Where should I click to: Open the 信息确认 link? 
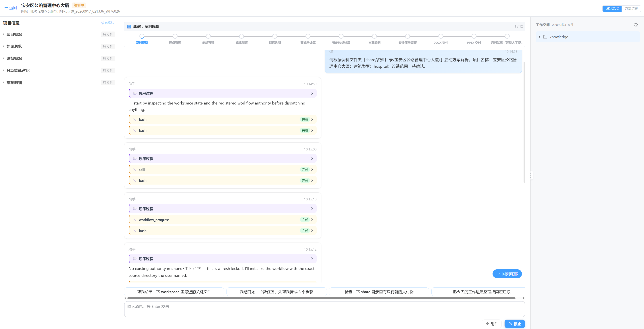click(x=107, y=23)
